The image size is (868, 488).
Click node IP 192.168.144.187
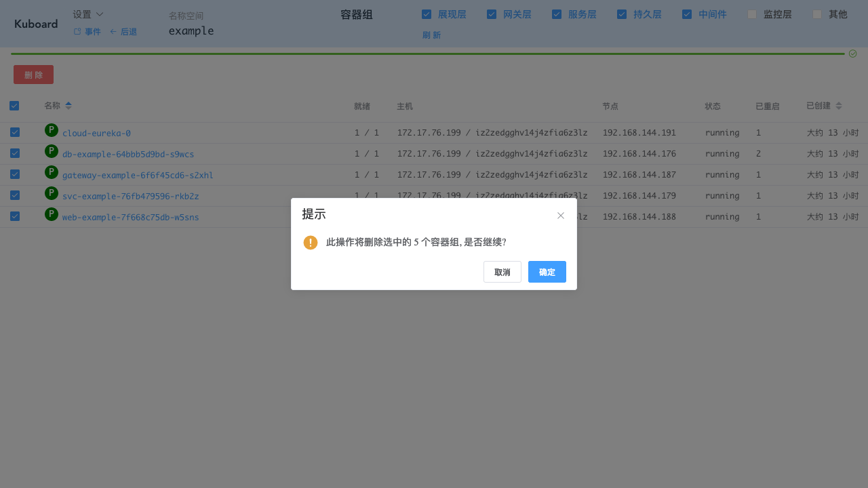639,175
